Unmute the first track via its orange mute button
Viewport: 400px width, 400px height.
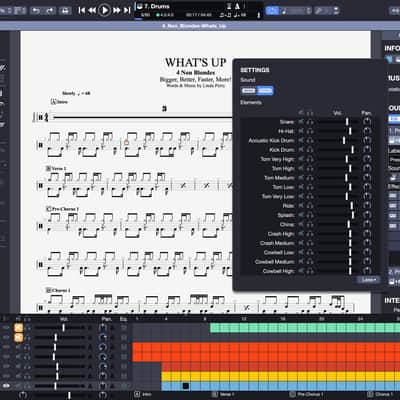tap(18, 328)
